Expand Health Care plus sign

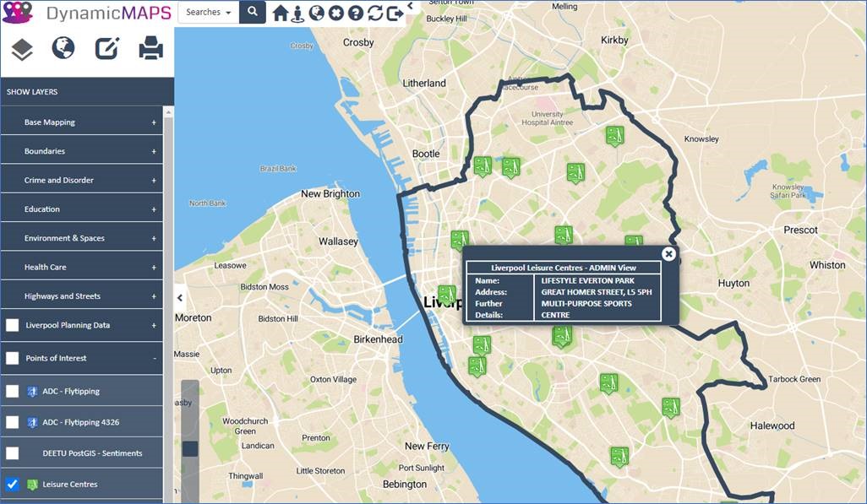click(x=154, y=268)
